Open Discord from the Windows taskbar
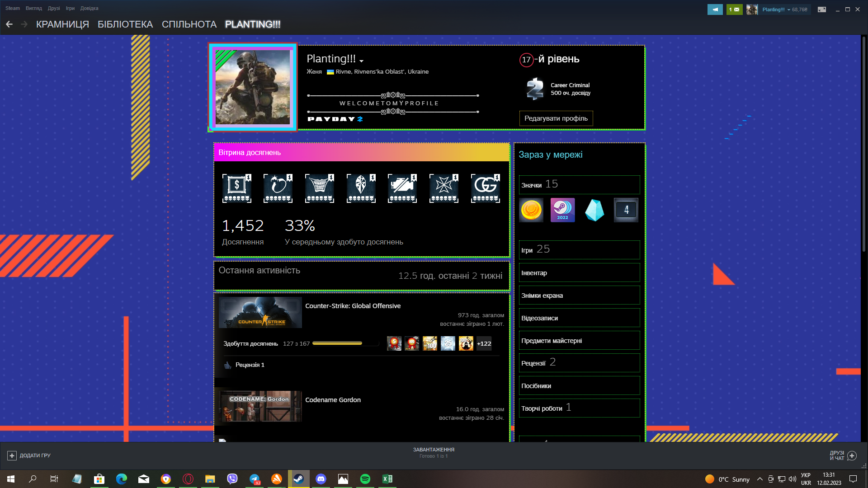The width and height of the screenshot is (868, 488). 321,479
